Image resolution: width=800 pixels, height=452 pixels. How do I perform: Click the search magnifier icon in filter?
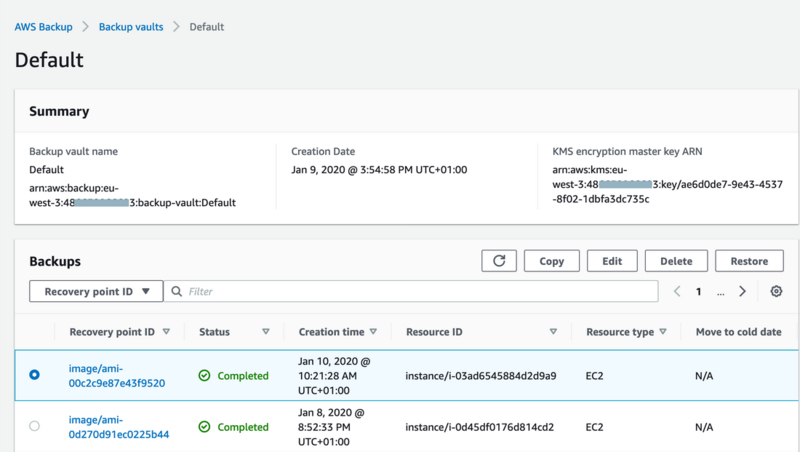177,291
